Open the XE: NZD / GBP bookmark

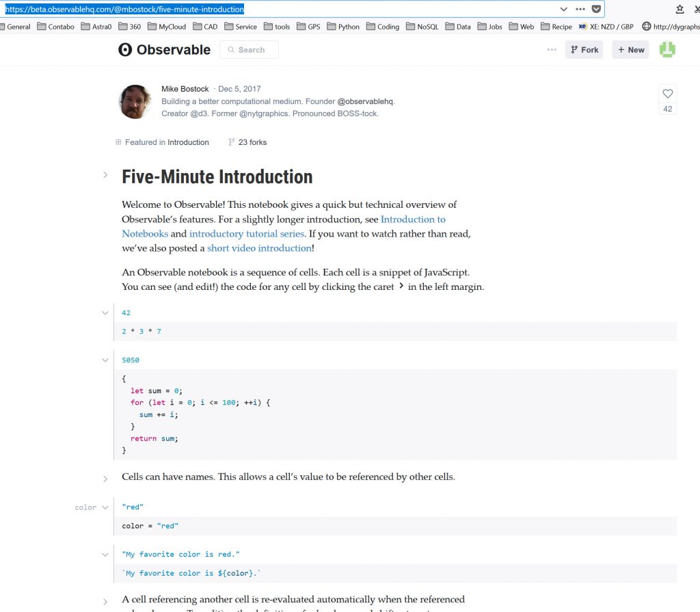click(x=605, y=27)
